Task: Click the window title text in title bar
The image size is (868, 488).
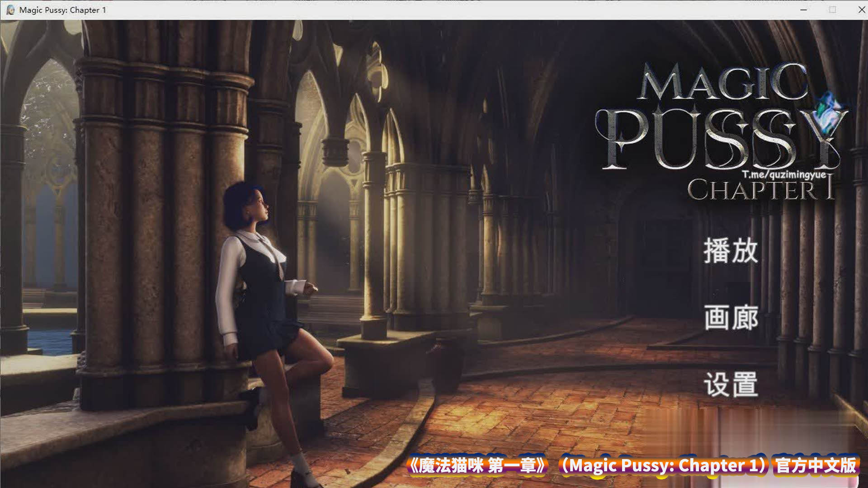Action: pyautogui.click(x=62, y=10)
